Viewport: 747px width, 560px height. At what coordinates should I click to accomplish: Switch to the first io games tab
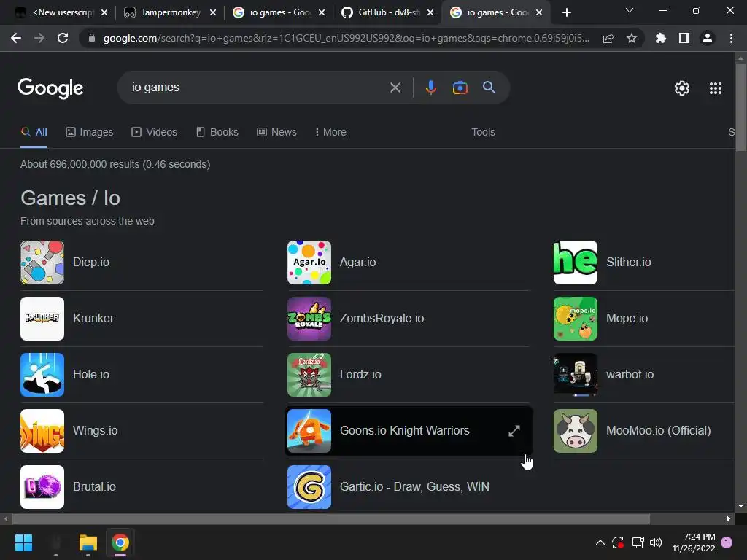280,12
